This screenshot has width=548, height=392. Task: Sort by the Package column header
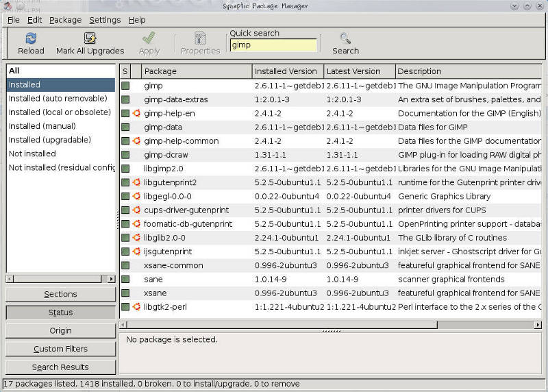click(196, 71)
